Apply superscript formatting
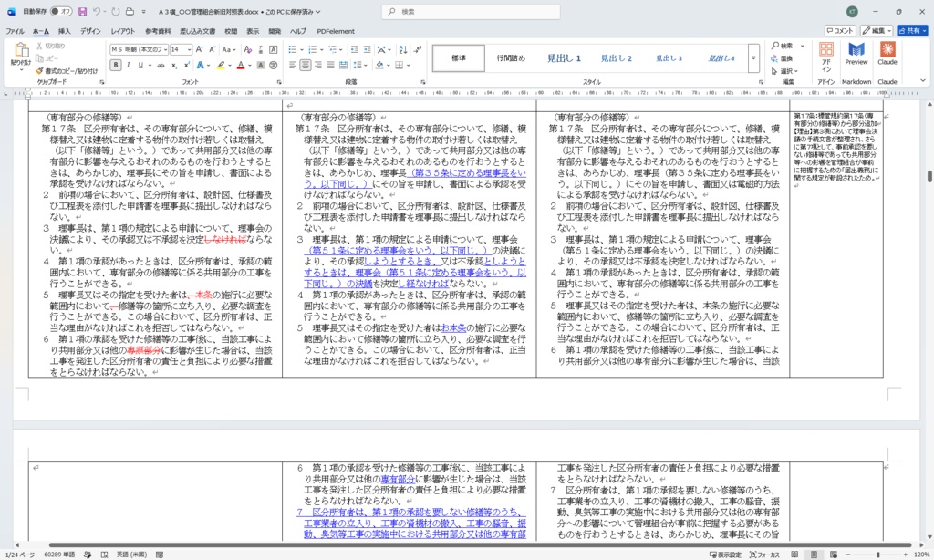934x560 pixels. click(186, 66)
